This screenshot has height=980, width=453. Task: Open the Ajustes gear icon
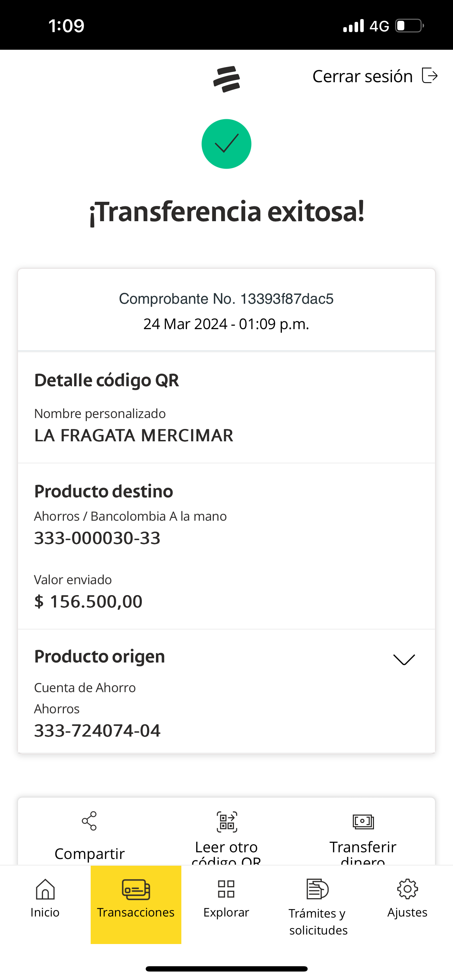coord(407,889)
